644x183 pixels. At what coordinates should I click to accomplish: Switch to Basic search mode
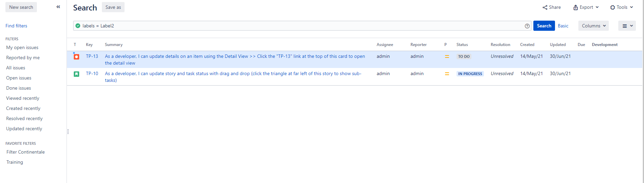(x=563, y=26)
